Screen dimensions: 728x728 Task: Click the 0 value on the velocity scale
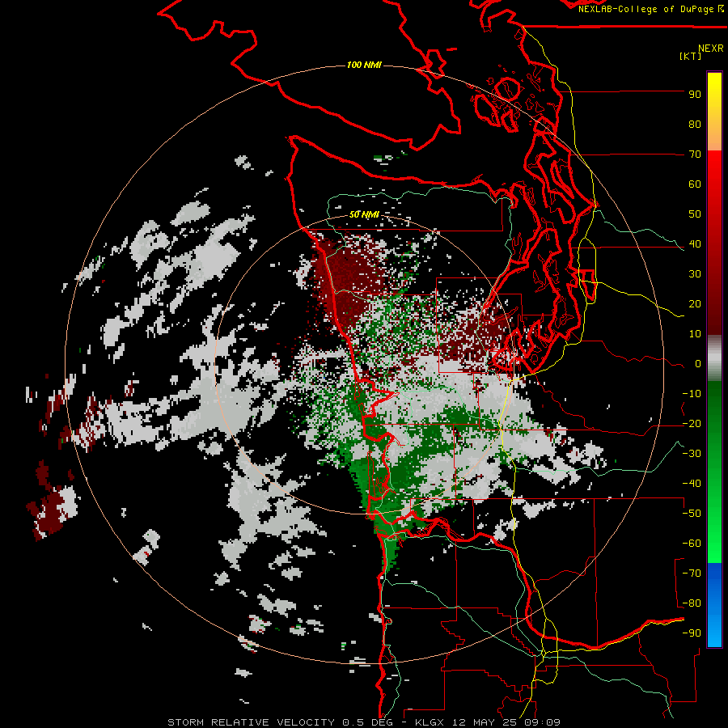pyautogui.click(x=698, y=363)
